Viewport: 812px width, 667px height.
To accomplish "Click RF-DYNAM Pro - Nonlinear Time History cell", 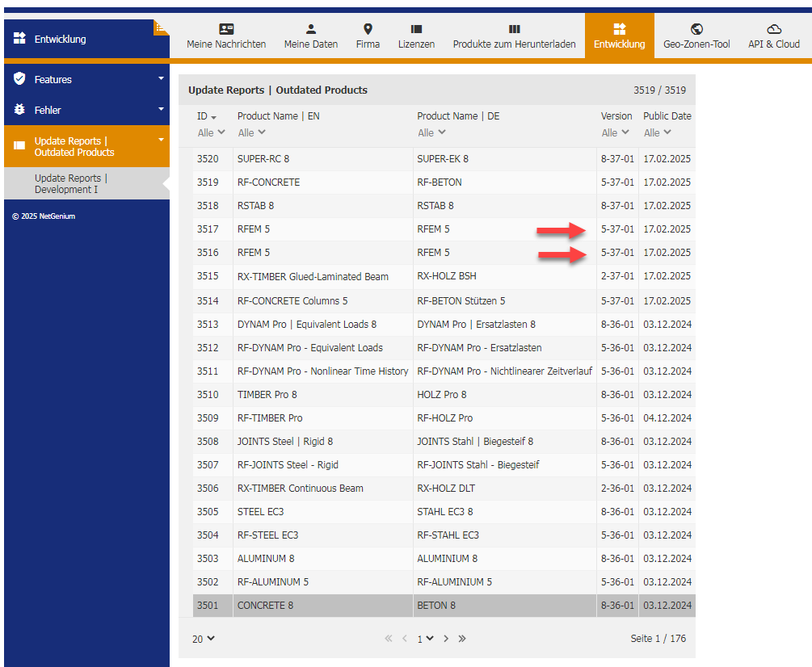I will [x=322, y=371].
